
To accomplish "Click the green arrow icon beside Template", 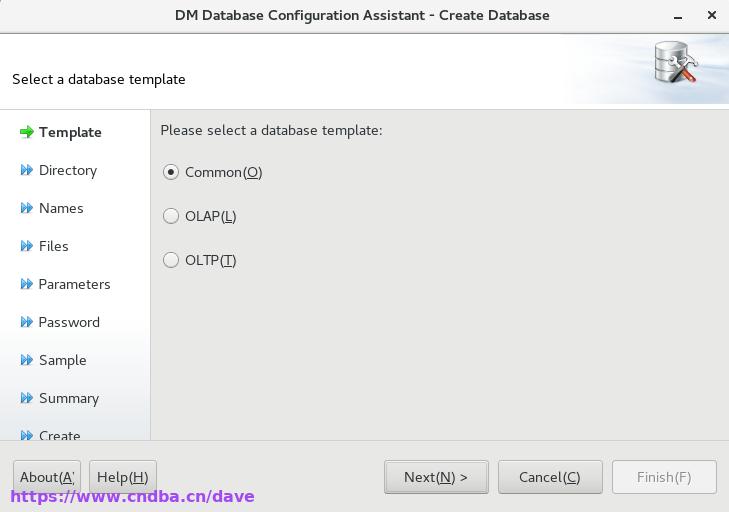I will (27, 132).
